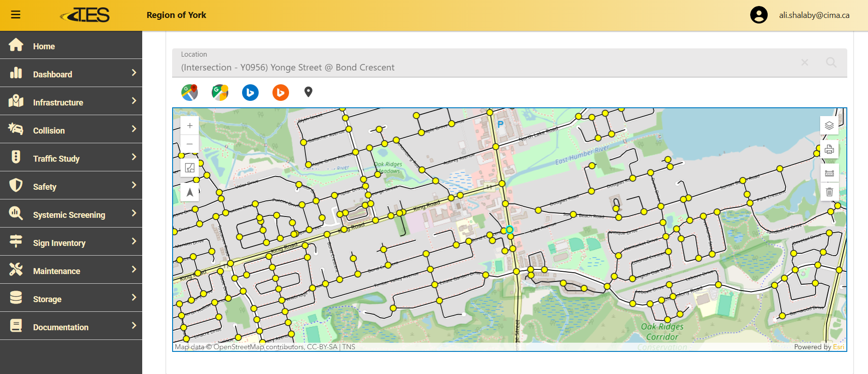Activate the measurement ruler tool

(x=829, y=173)
